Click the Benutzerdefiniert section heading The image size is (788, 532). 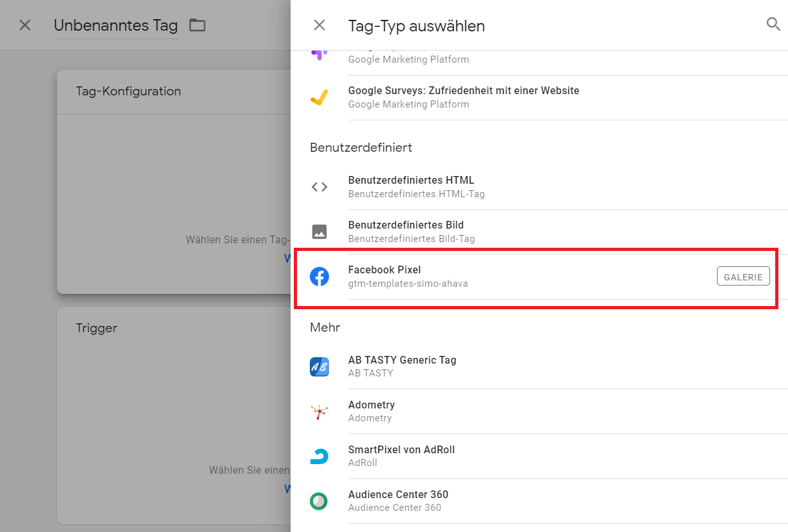click(361, 147)
